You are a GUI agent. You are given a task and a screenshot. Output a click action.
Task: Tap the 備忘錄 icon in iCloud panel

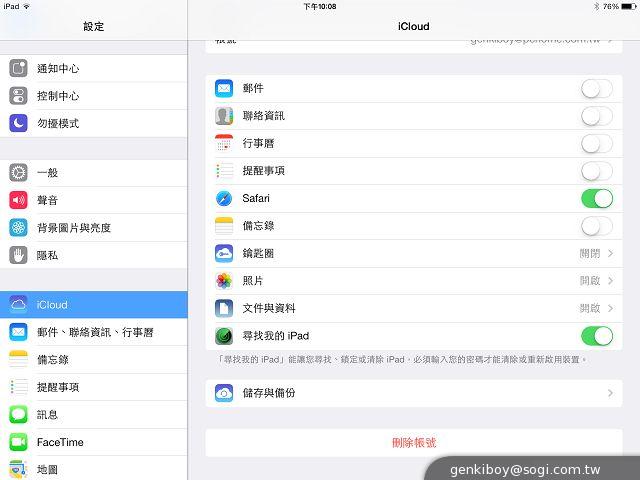224,226
